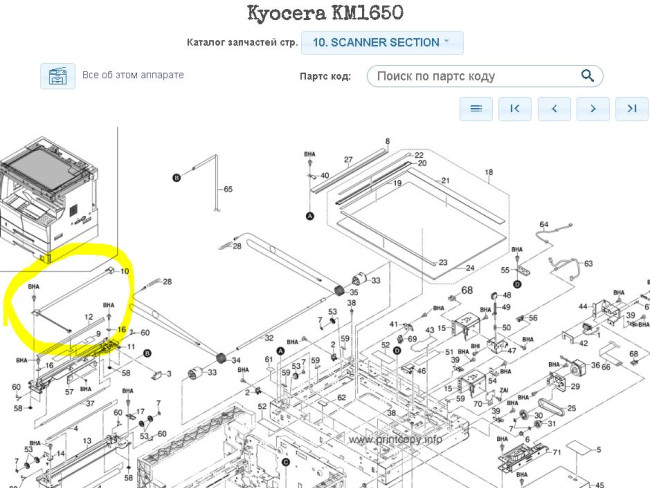Select part number 55 on diagram

[504, 270]
